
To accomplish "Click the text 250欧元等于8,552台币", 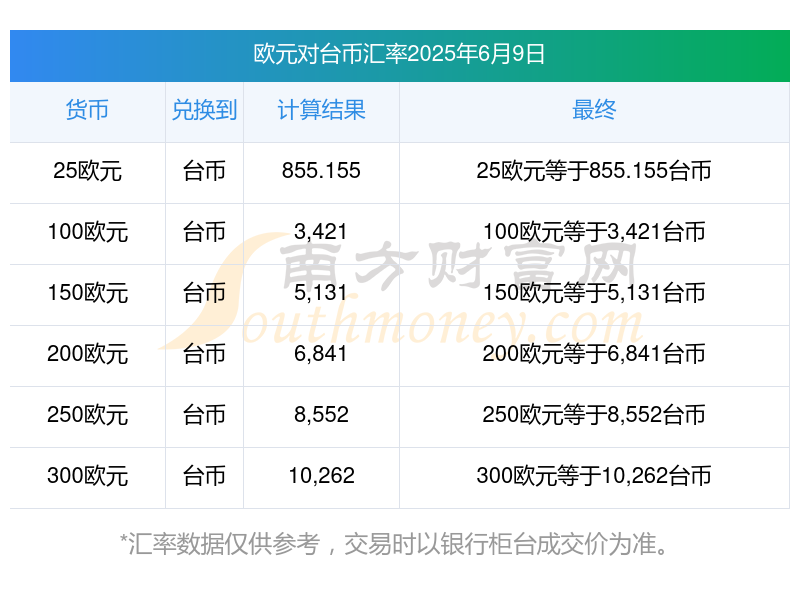I will click(594, 415).
